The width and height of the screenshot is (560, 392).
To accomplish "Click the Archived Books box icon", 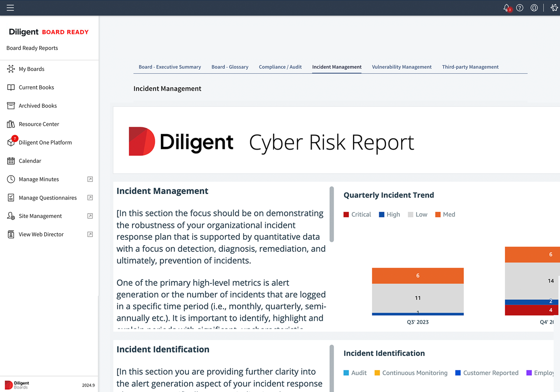I will (x=11, y=106).
